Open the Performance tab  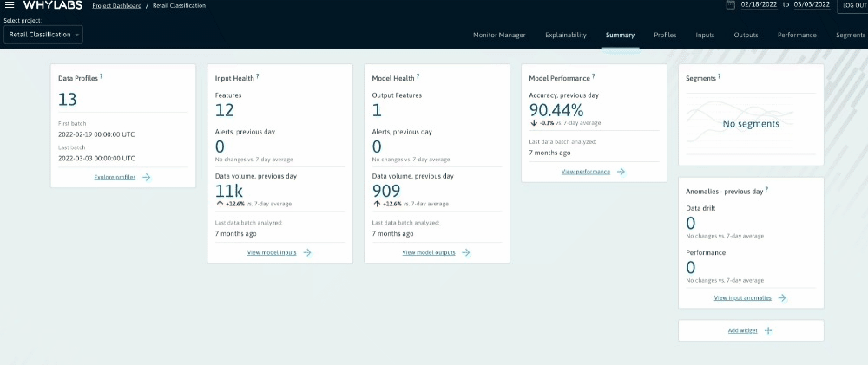797,35
